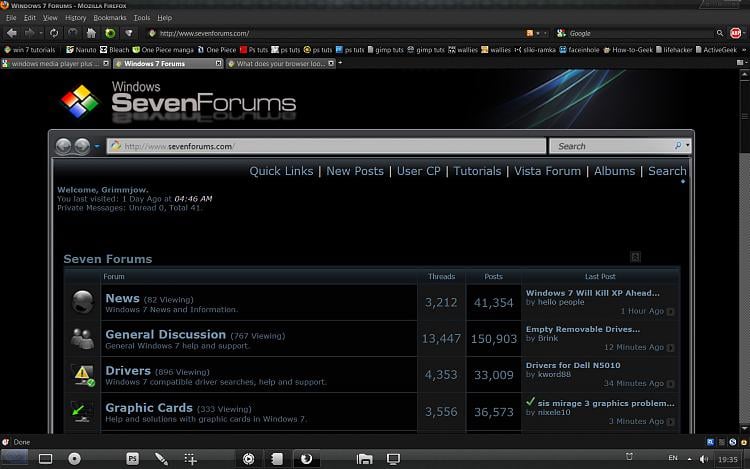Open the History menu
The image size is (750, 469).
75,18
